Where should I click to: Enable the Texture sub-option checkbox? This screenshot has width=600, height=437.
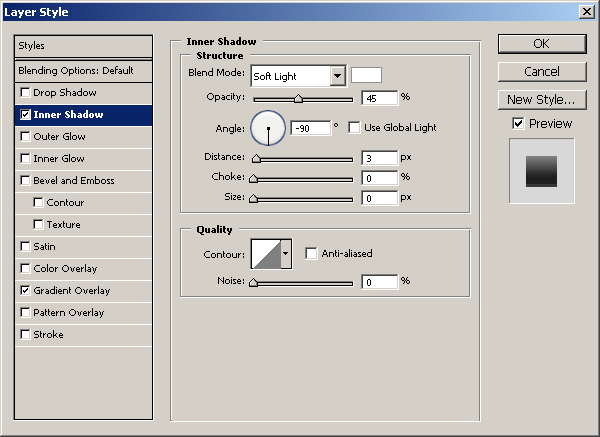click(38, 225)
